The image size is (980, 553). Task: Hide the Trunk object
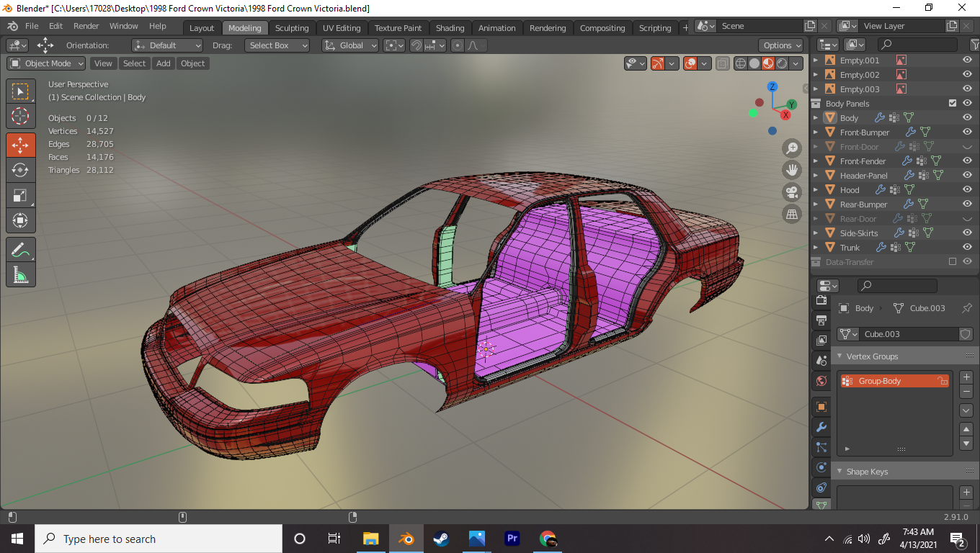pos(967,247)
